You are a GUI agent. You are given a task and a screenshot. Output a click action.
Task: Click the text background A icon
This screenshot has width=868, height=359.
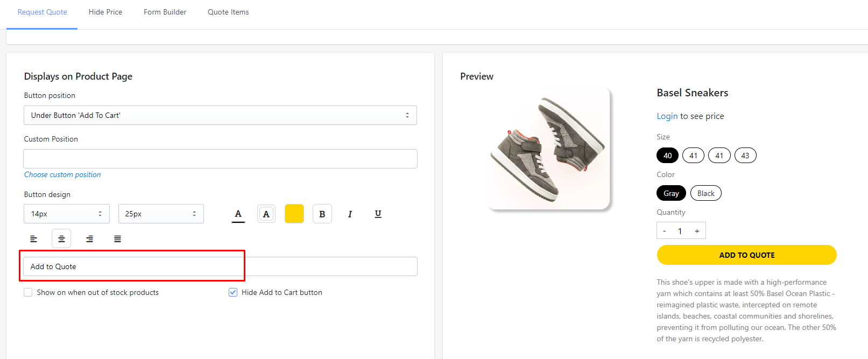[266, 214]
